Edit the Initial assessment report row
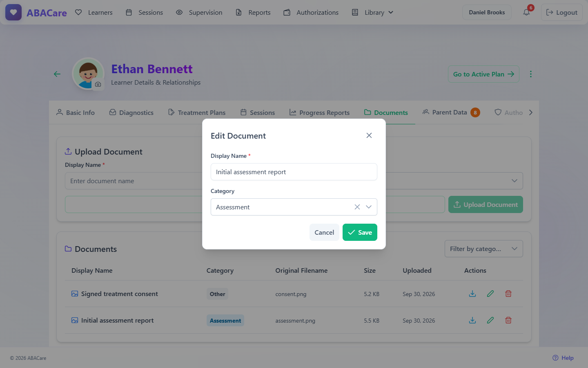 coord(490,320)
